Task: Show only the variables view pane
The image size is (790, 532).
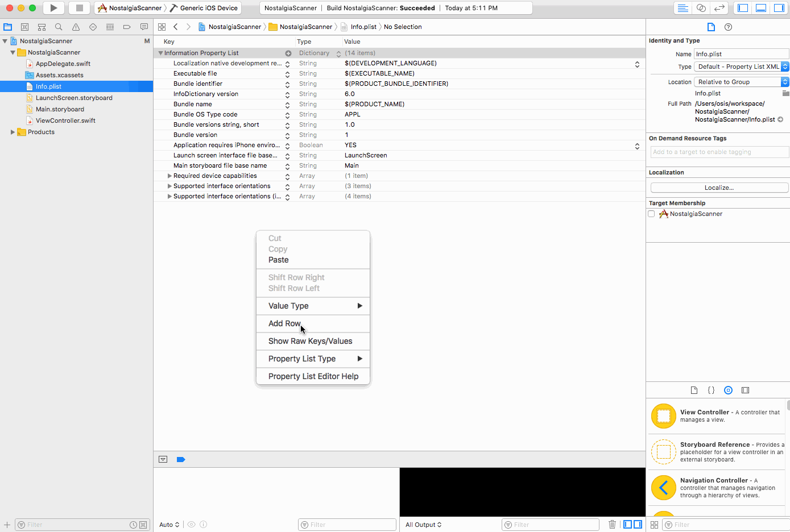Action: tap(628, 524)
